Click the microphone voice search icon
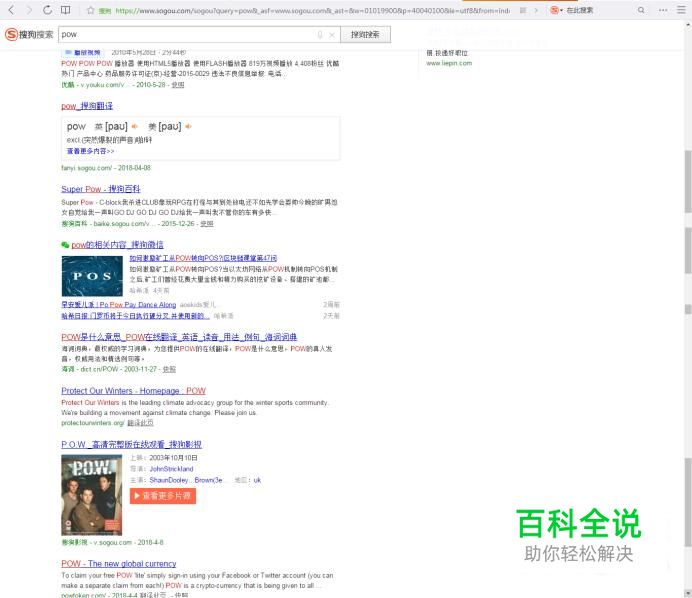The image size is (692, 598). coord(320,34)
